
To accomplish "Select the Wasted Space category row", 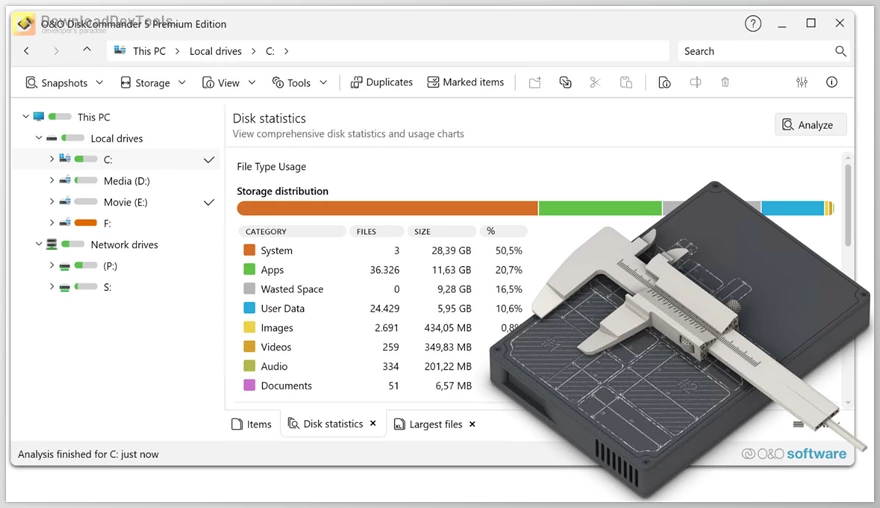I will point(383,289).
